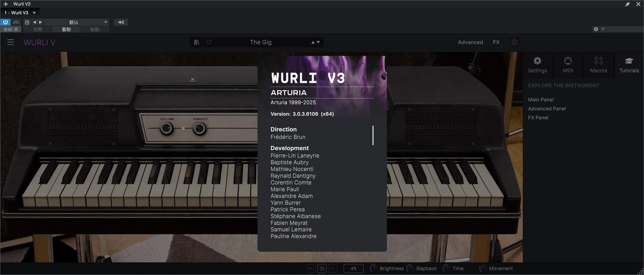Click the ARTURIA label in the about dialog

click(288, 93)
